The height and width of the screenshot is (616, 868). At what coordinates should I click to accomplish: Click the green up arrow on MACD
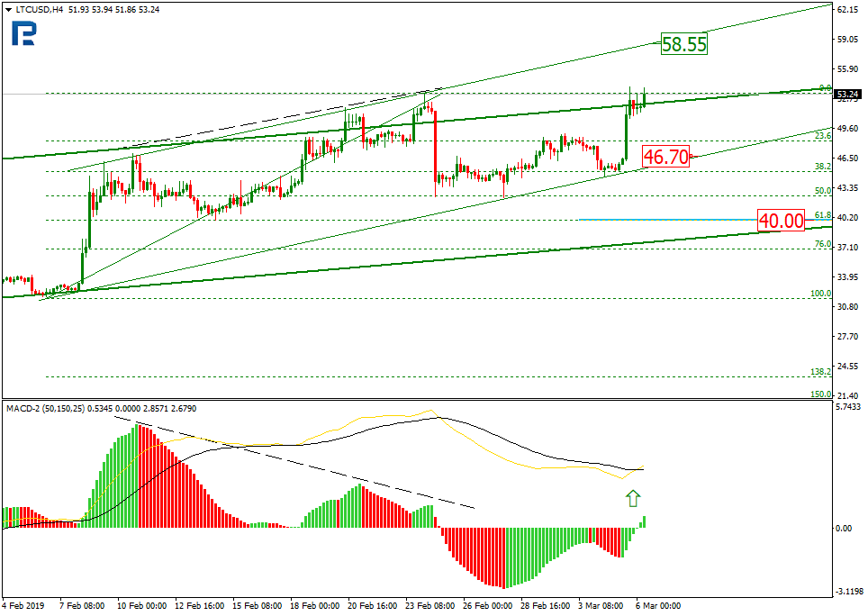[633, 498]
